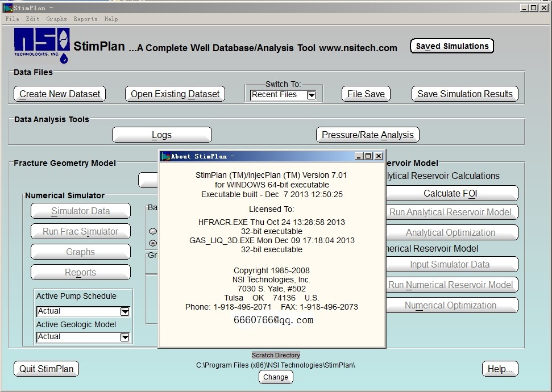The height and width of the screenshot is (392, 552).
Task: Expand the Active Geologic Model dropdown arrow
Action: click(125, 337)
